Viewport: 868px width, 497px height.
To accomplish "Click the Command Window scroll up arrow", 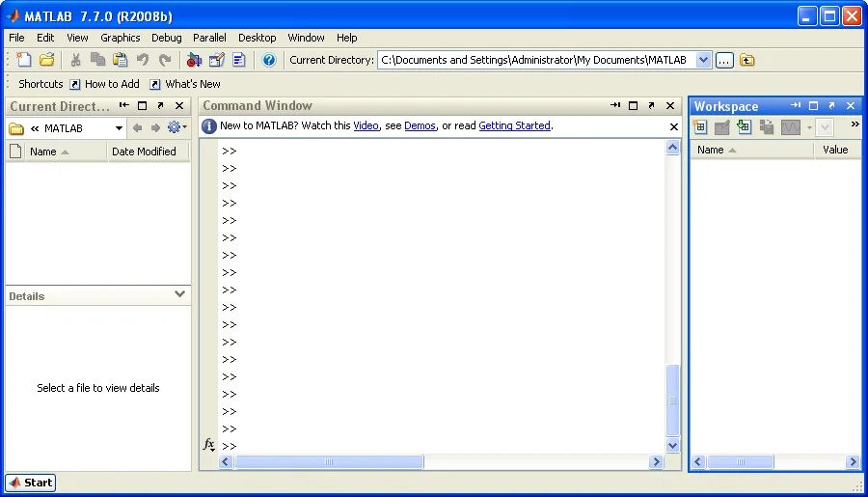I will coord(672,148).
